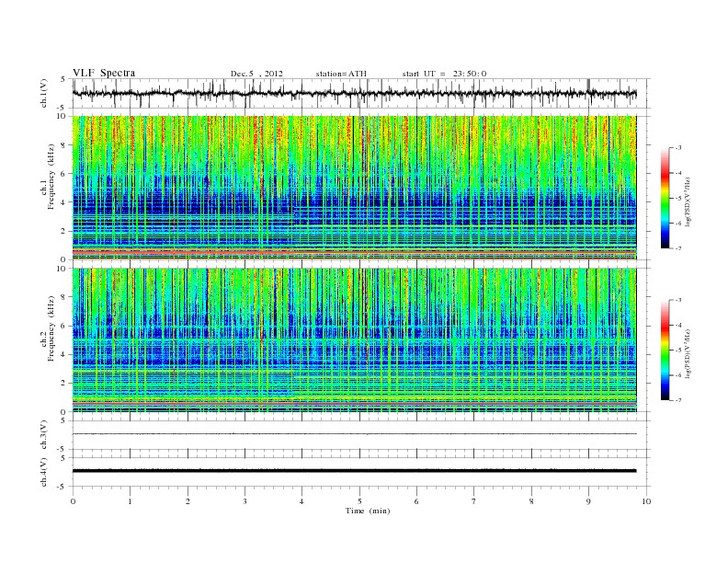Click the "6" kHz tick on ch.1 axis
Screen dimensions: 728x563
63,174
